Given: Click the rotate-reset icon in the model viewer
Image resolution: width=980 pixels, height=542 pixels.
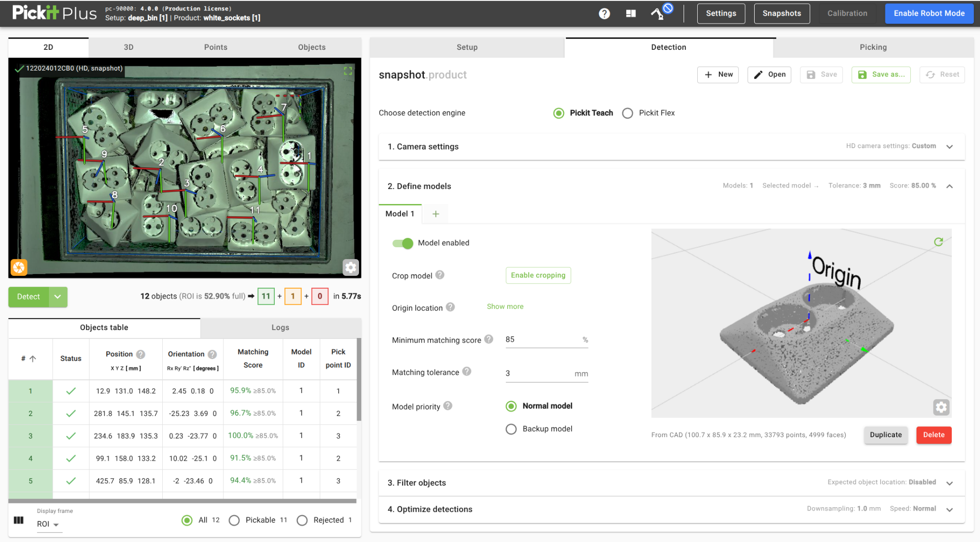Looking at the screenshot, I should tap(939, 242).
